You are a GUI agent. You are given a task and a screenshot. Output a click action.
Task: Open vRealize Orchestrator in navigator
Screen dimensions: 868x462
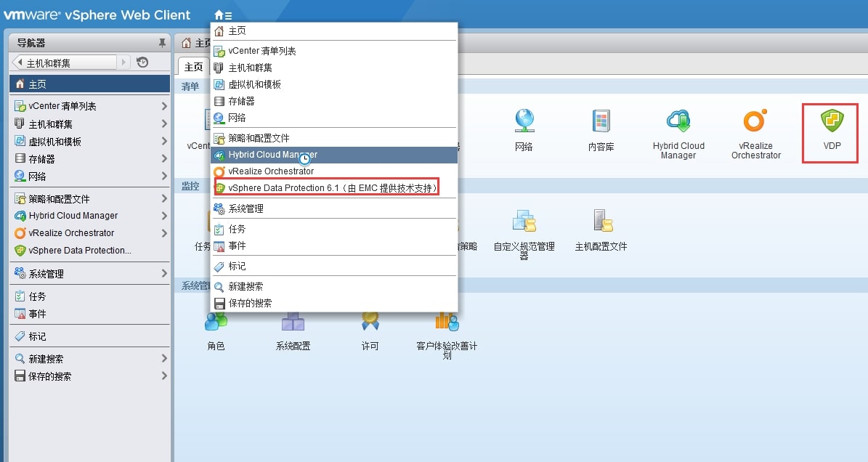[x=89, y=233]
